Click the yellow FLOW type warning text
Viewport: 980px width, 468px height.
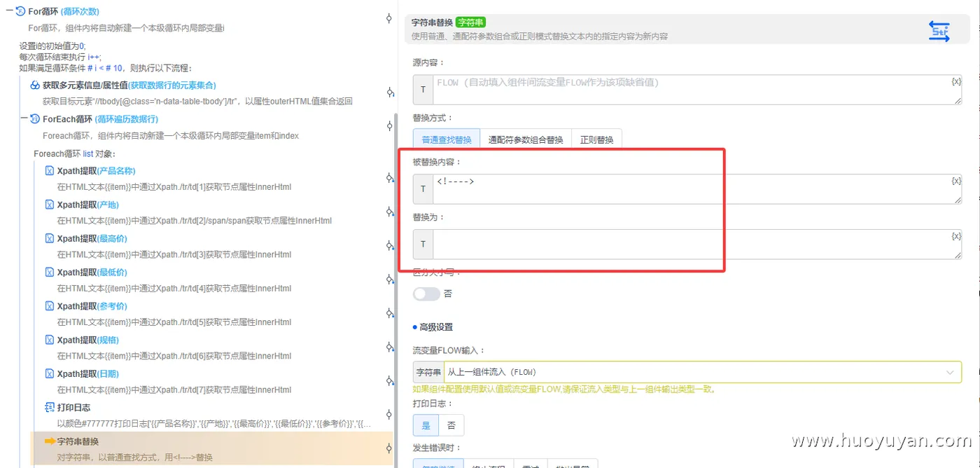coord(565,390)
